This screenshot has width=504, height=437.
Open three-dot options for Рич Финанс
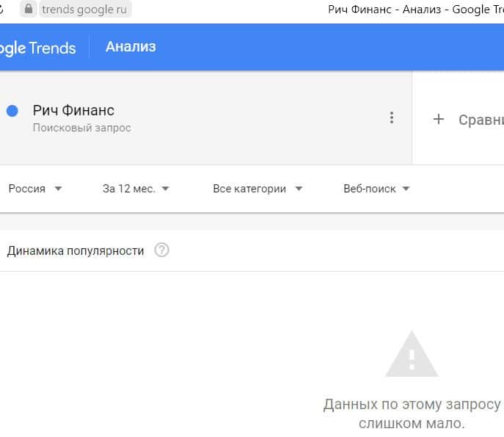pos(392,118)
